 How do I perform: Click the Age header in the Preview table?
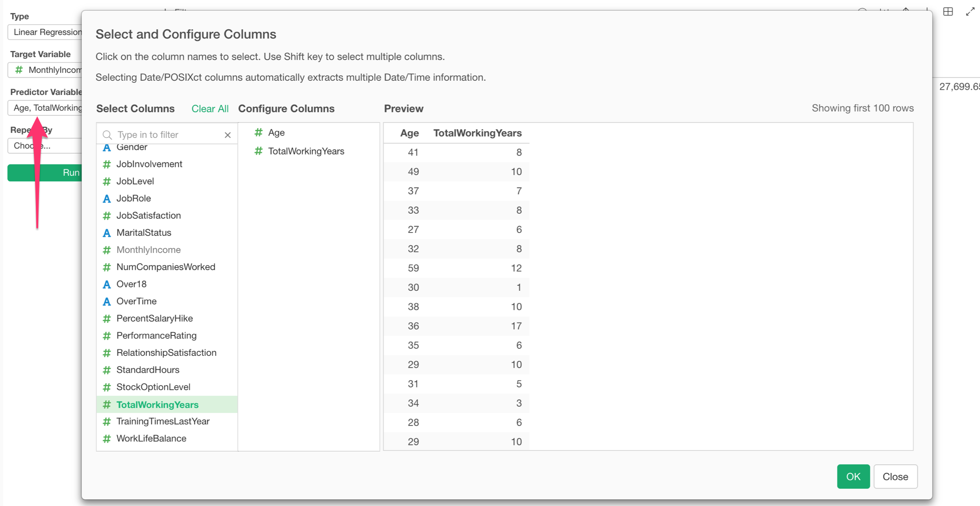[409, 133]
